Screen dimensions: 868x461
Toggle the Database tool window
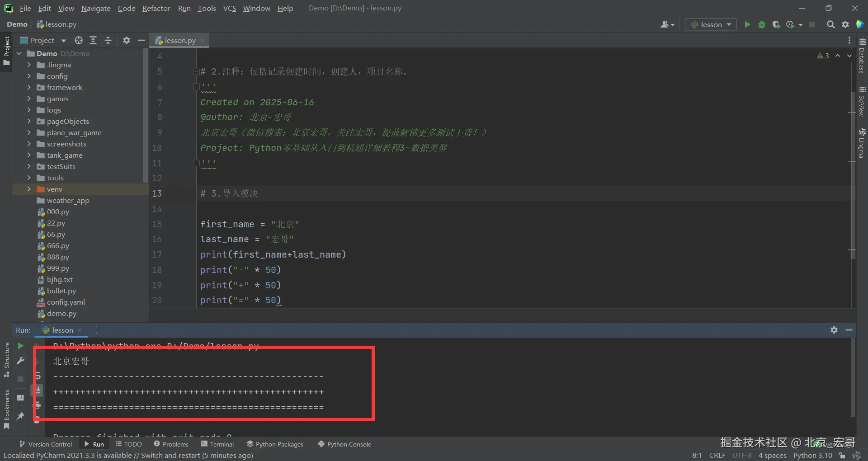(x=862, y=56)
